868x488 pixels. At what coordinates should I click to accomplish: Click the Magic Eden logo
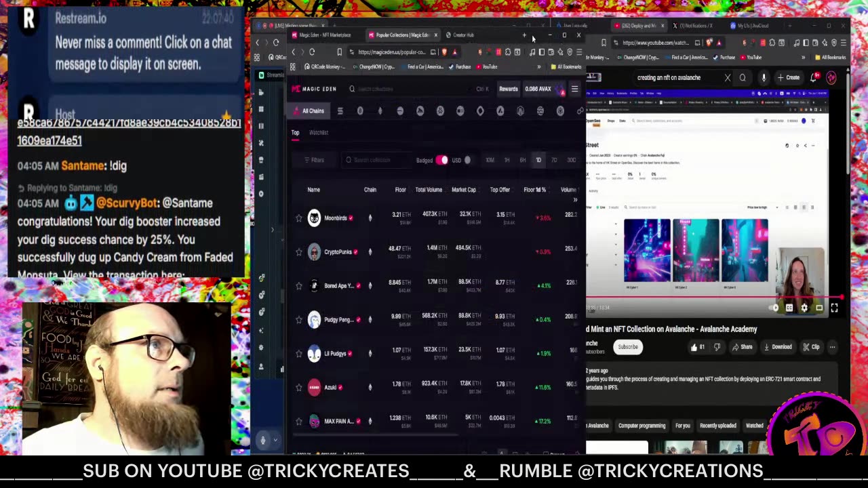click(314, 89)
